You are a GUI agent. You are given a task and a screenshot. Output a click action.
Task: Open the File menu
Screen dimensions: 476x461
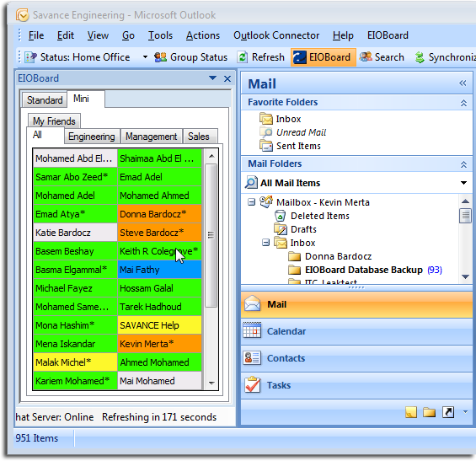pyautogui.click(x=36, y=35)
